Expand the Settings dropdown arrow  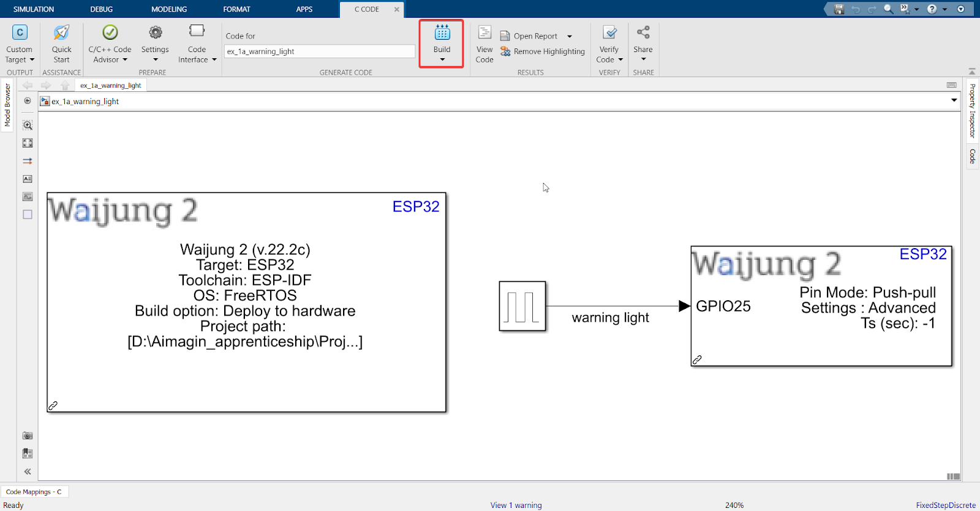[x=156, y=60]
